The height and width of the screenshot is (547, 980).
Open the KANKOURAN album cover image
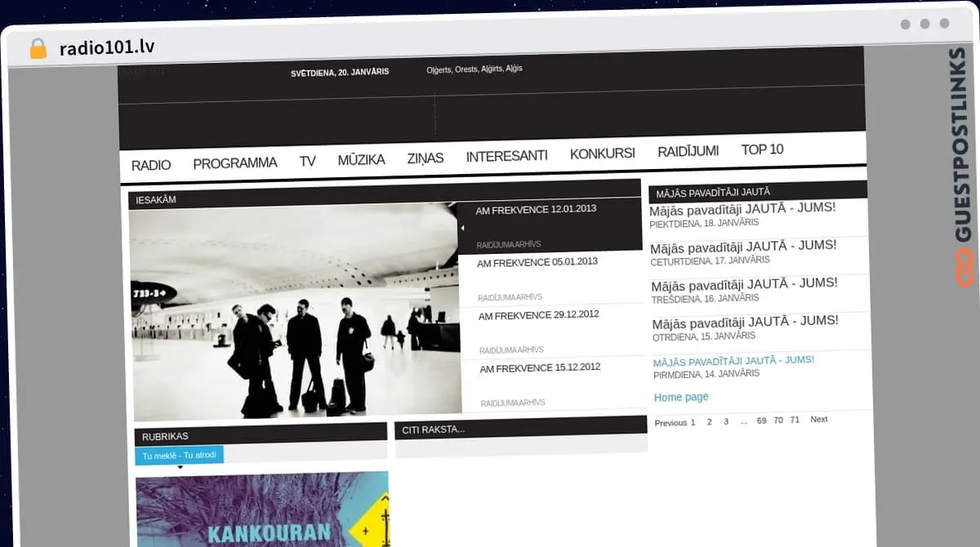click(x=262, y=510)
